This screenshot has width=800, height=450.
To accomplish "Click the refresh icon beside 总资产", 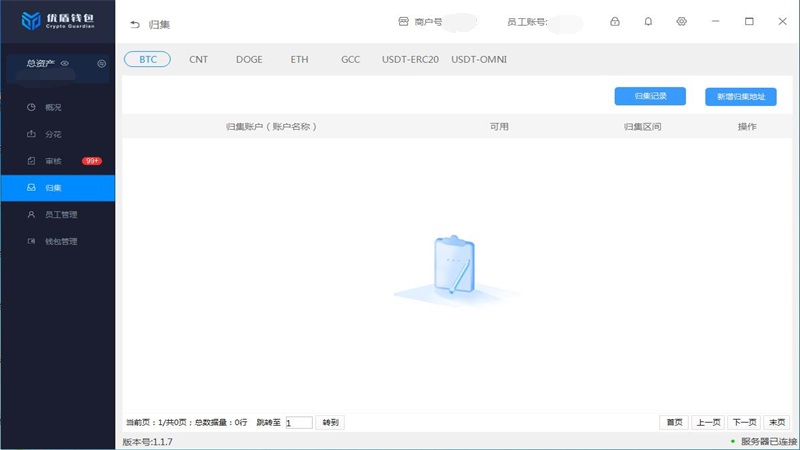I will 102,64.
